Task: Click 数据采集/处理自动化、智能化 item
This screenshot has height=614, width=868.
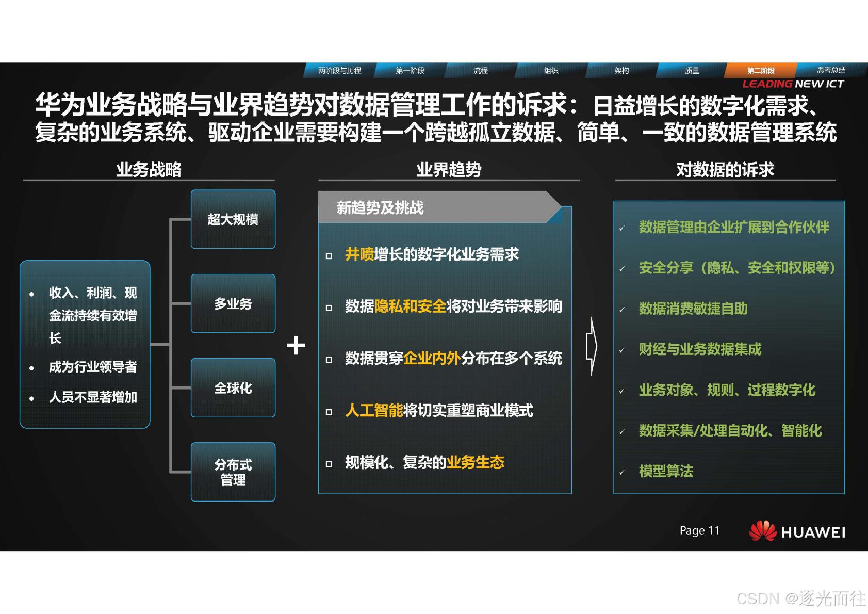Action: pos(730,431)
